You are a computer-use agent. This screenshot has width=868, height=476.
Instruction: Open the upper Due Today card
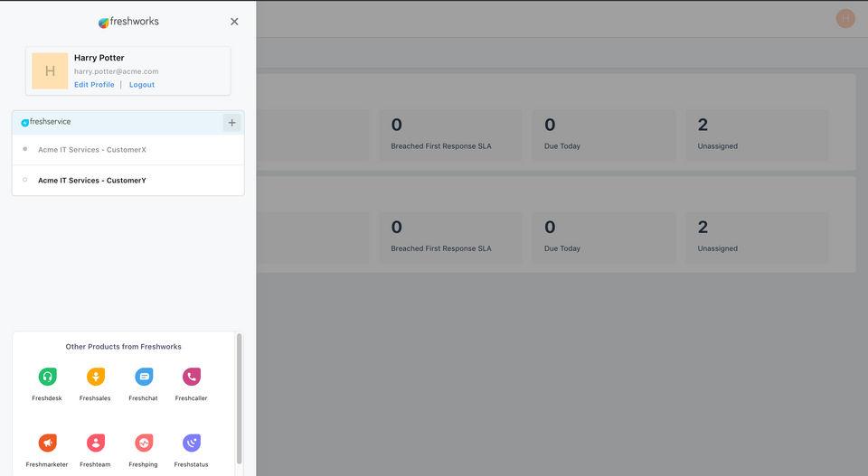[x=604, y=135]
